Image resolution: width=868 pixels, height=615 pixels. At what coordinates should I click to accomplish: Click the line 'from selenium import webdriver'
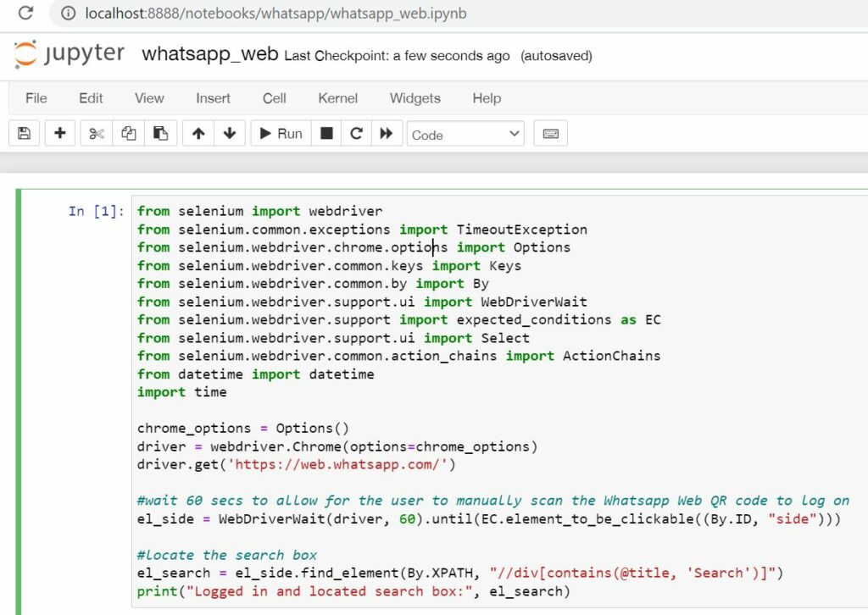(259, 211)
